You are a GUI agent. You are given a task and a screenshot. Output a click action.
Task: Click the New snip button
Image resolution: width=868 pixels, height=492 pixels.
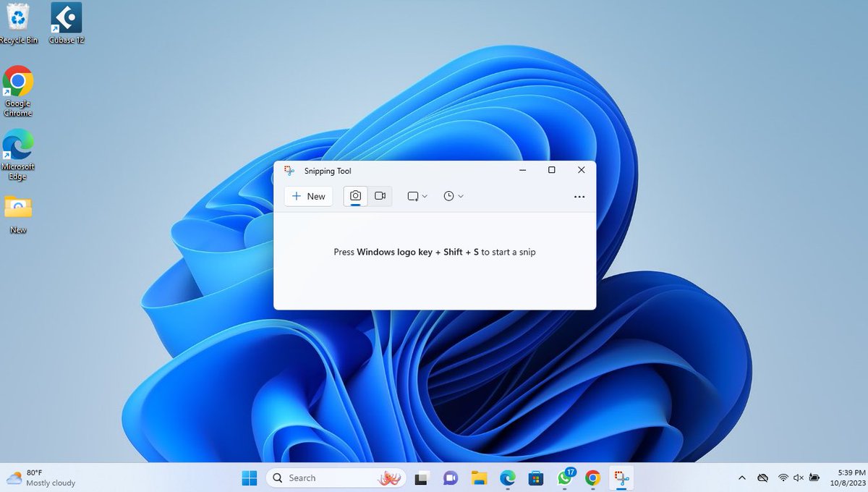coord(309,196)
